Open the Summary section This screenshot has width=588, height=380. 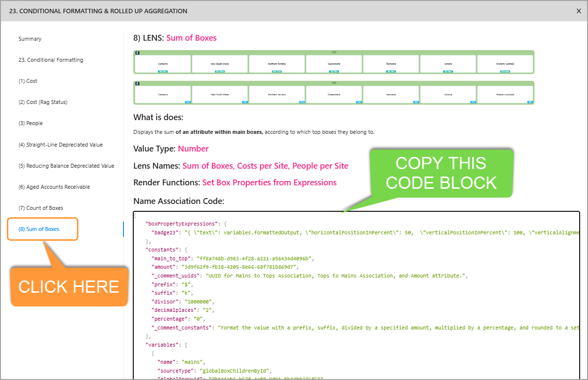(x=30, y=39)
